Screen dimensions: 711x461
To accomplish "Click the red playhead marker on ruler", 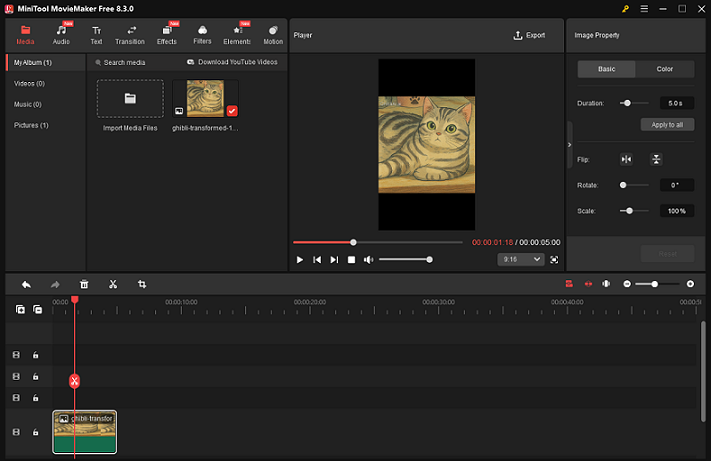I will (x=75, y=300).
